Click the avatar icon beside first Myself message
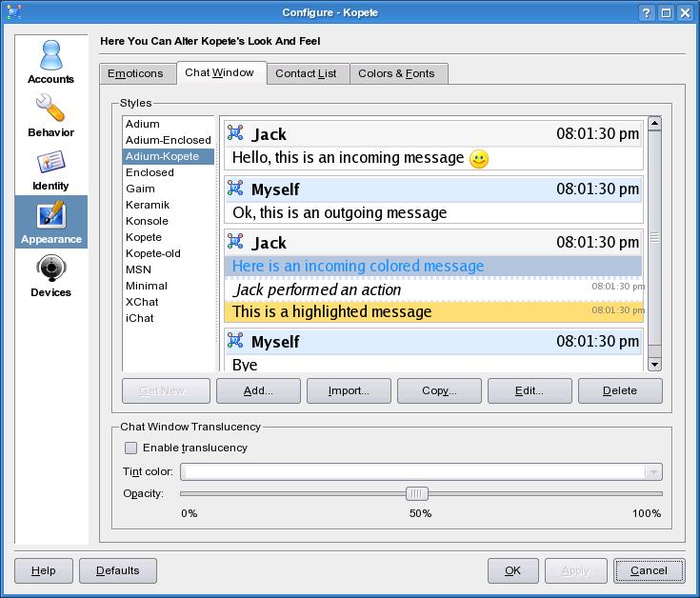This screenshot has width=700, height=598. [x=235, y=188]
